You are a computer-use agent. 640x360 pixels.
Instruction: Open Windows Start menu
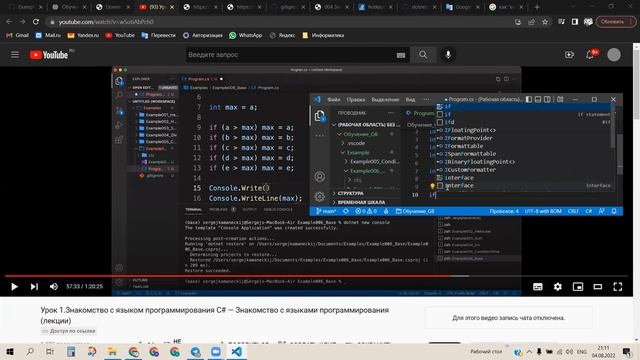pos(10,351)
